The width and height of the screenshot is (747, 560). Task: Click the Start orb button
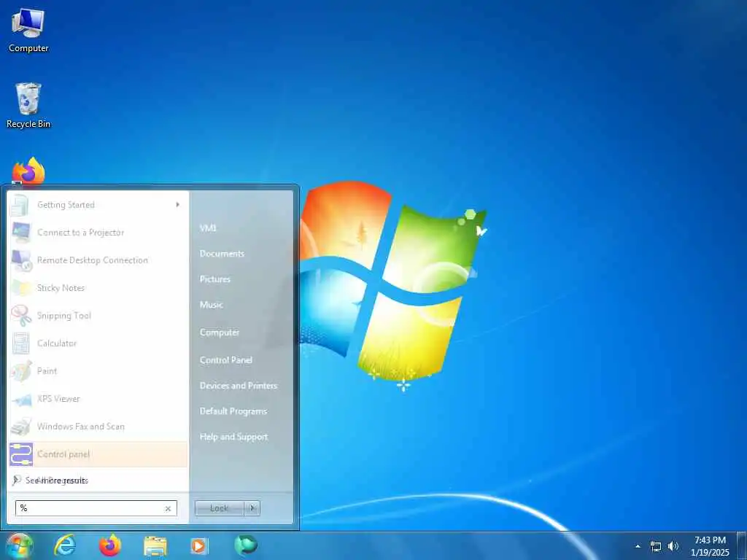point(20,545)
